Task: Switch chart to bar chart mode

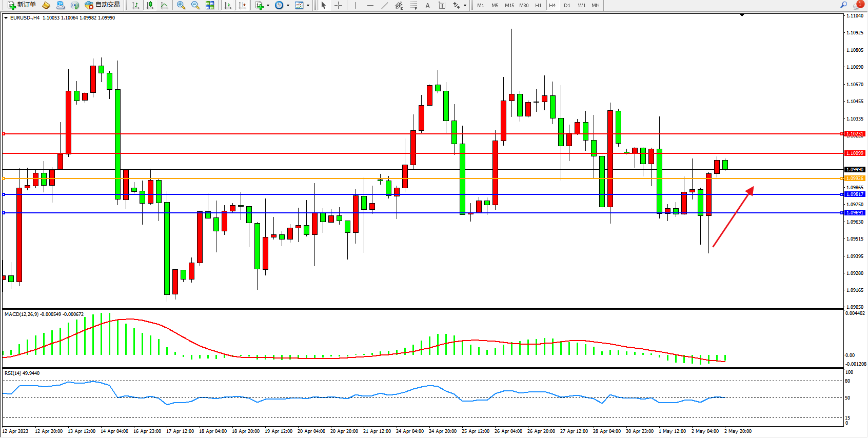Action: click(x=135, y=5)
